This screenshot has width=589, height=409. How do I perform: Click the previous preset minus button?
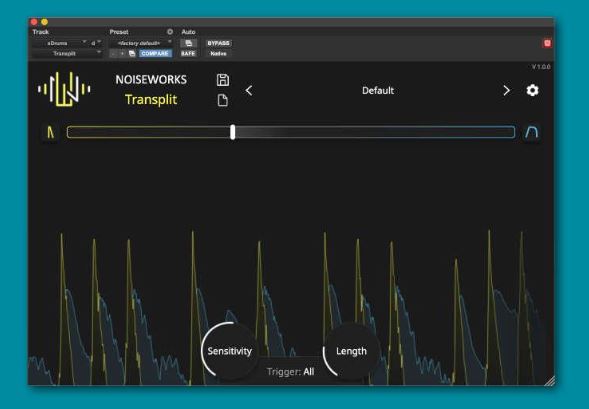[x=113, y=53]
